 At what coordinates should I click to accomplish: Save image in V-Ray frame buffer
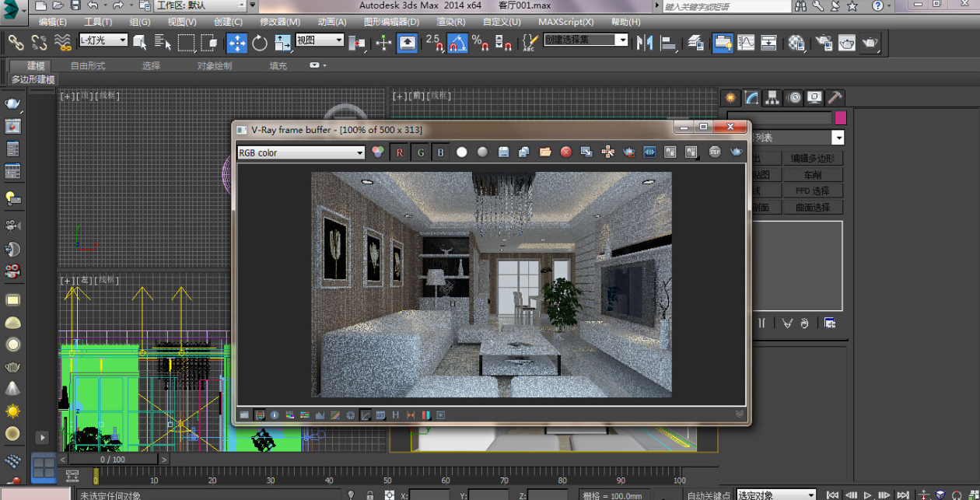pyautogui.click(x=503, y=152)
